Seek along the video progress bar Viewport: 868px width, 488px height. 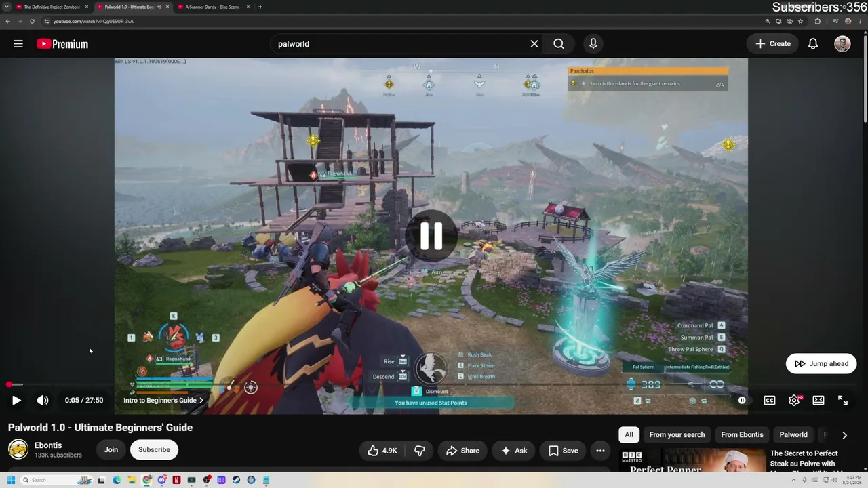tap(434, 384)
